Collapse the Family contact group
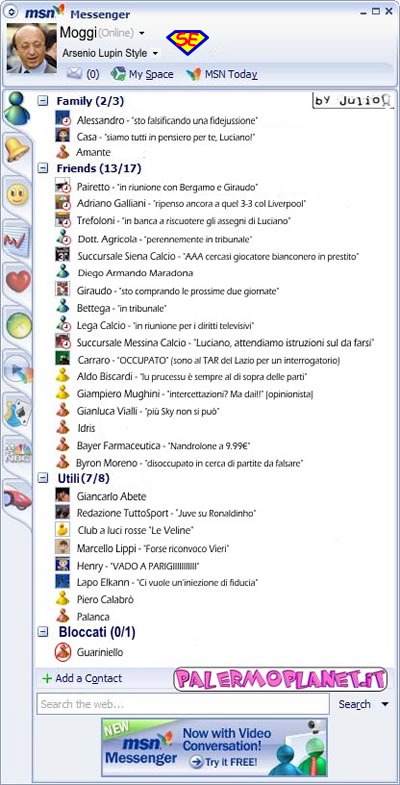Image resolution: width=400 pixels, height=785 pixels. [x=44, y=101]
